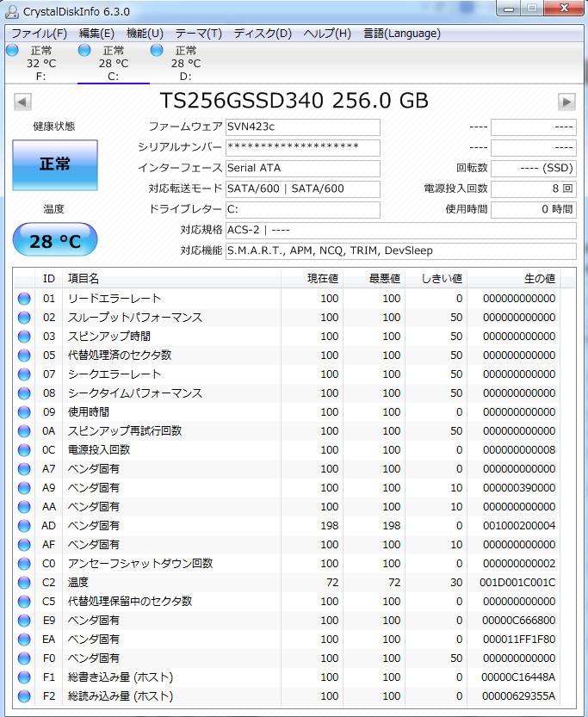Click status orb of attribute C5
Viewport: 588px width, 717px height.
click(24, 602)
